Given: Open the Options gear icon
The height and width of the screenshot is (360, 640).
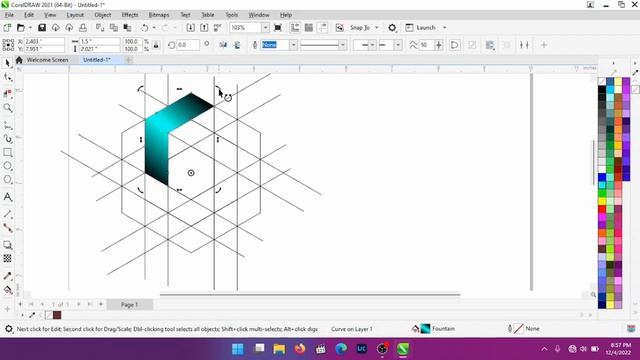Looking at the screenshot, I should pos(392,27).
